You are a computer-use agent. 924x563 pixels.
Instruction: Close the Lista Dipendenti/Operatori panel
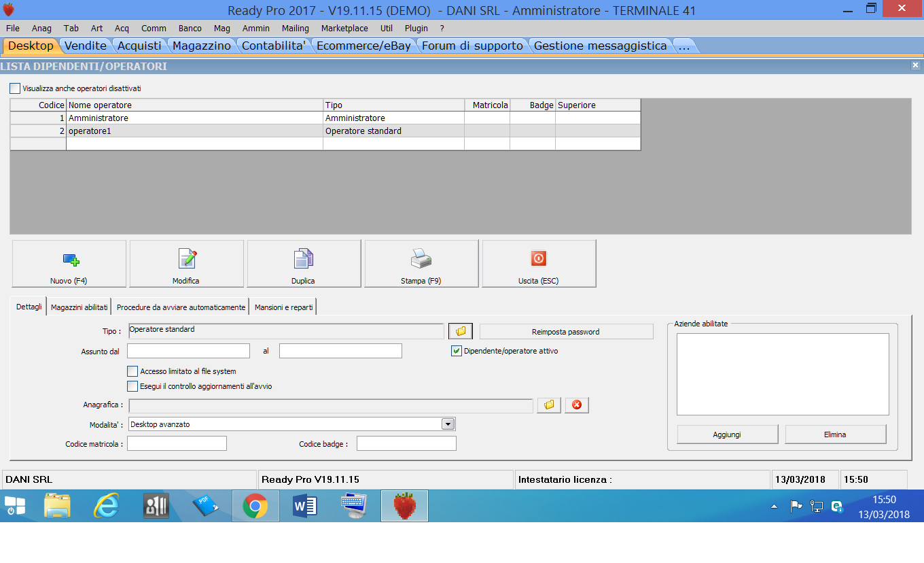pyautogui.click(x=916, y=65)
